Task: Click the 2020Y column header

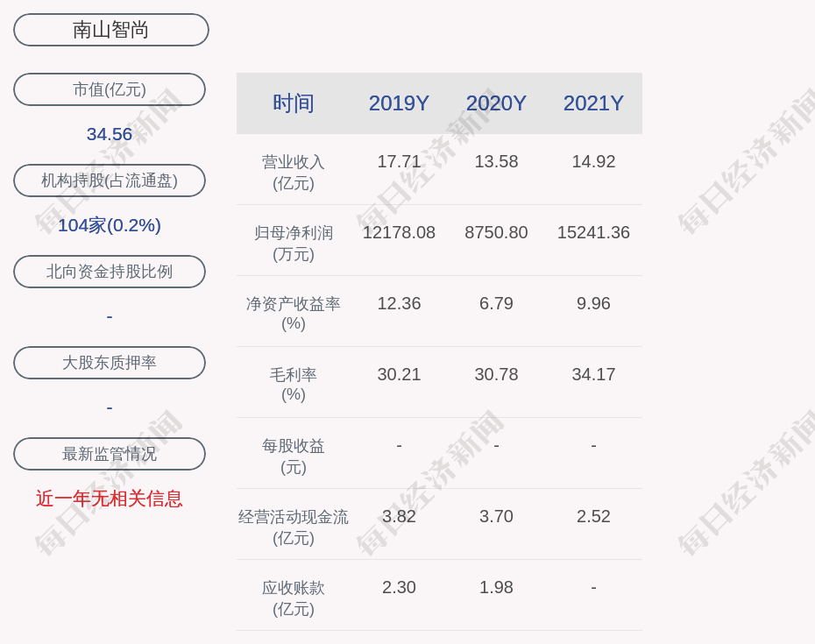Action: (x=496, y=103)
